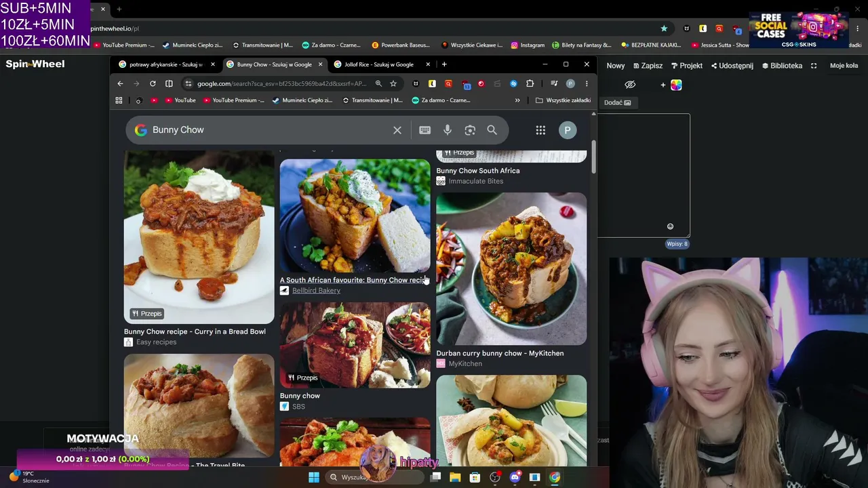Viewport: 868px width, 488px height.
Task: Open site information icon in google.com address bar
Action: tap(188, 83)
